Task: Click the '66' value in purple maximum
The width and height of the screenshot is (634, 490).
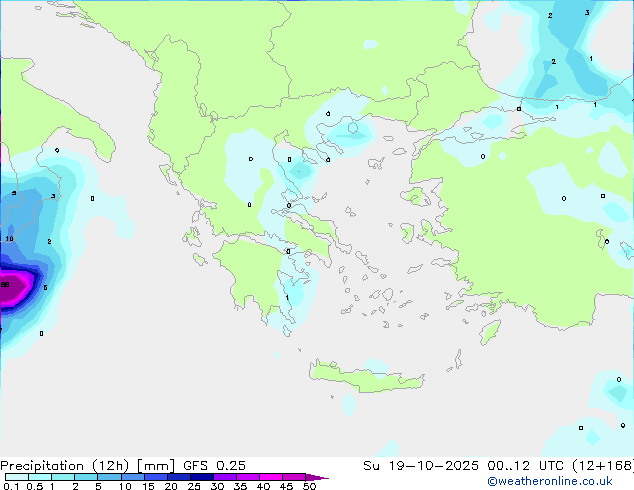Action: pos(5,285)
